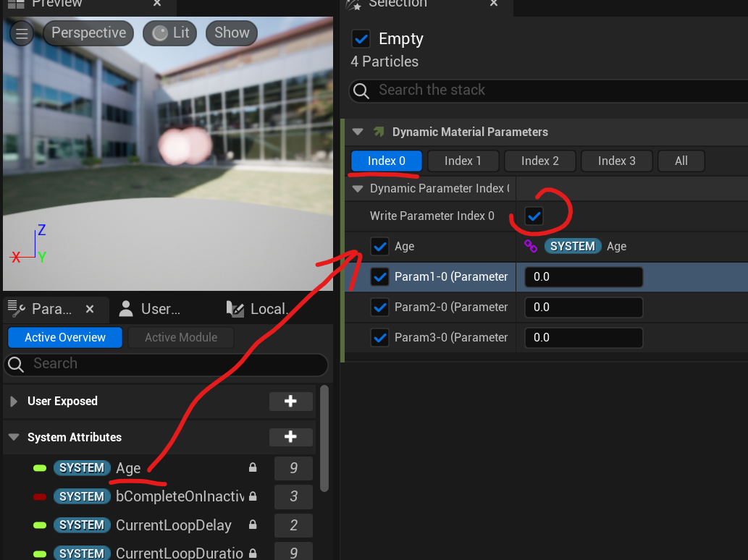Click the stack search magnifier icon

361,90
